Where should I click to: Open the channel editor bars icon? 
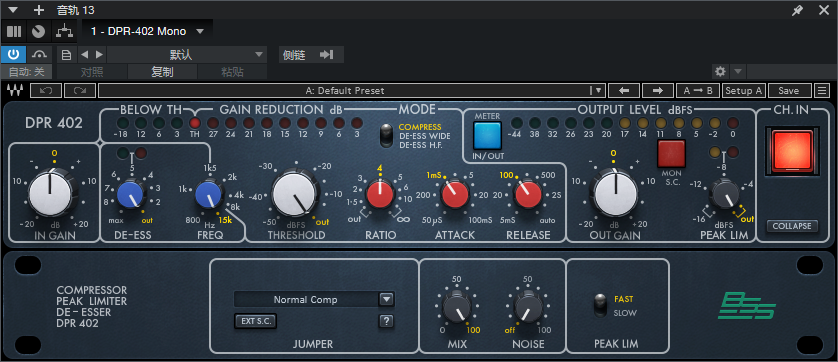pos(14,31)
